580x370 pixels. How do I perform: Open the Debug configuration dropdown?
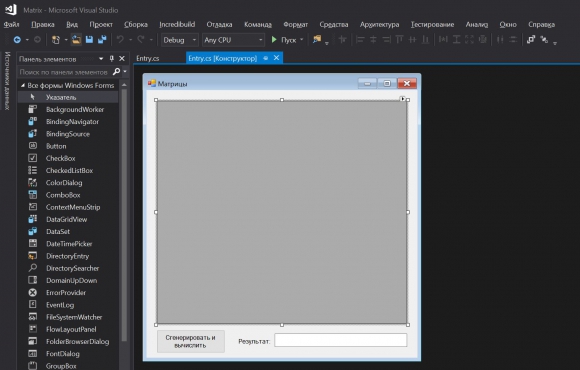coord(180,40)
